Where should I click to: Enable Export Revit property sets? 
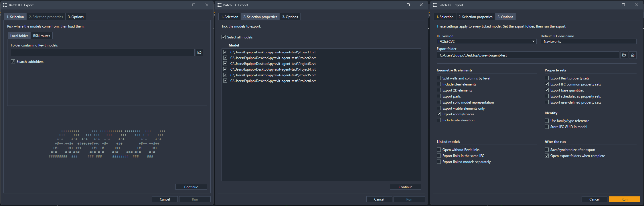[x=547, y=78]
